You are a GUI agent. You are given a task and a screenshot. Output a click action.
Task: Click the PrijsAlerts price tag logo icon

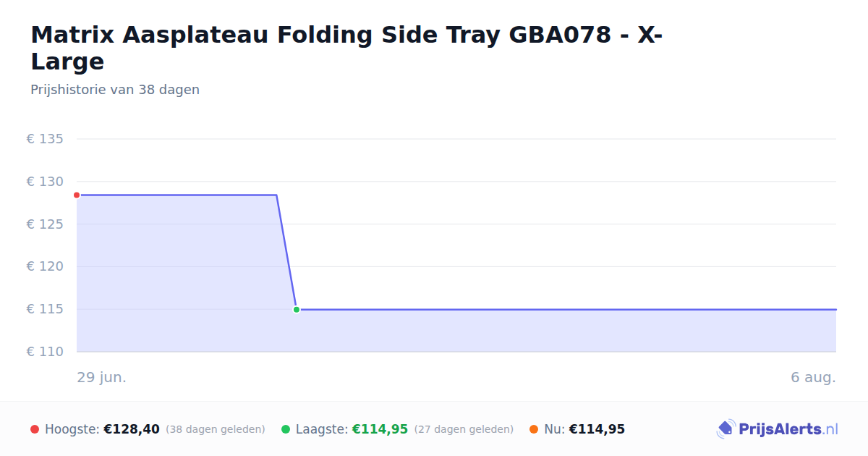point(726,429)
